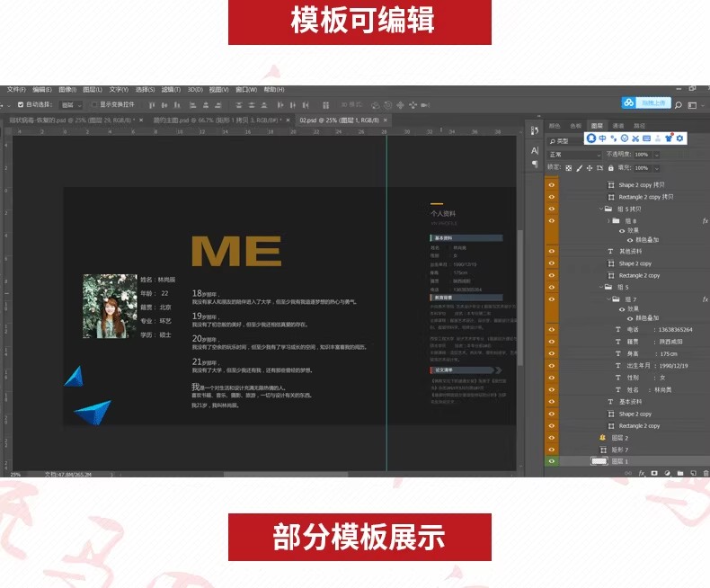Viewport: 710px width, 588px height.
Task: Open the 不透明度 opacity dropdown arrow
Action: coord(656,155)
